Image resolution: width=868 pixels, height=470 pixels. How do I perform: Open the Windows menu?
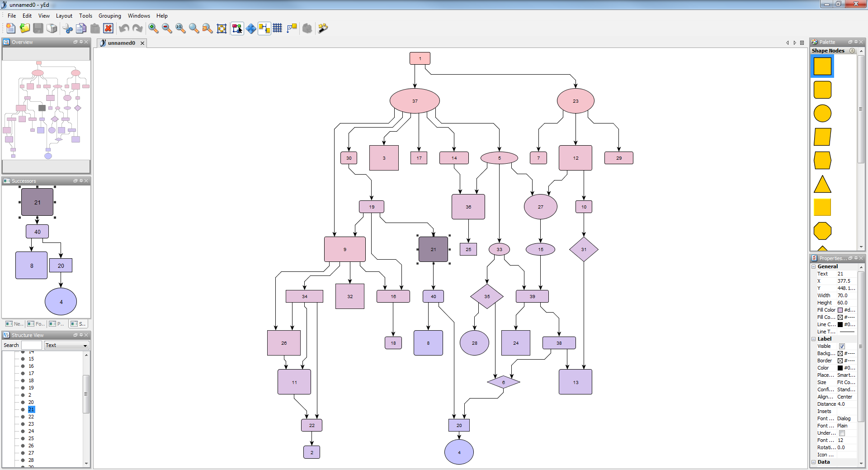tap(139, 15)
